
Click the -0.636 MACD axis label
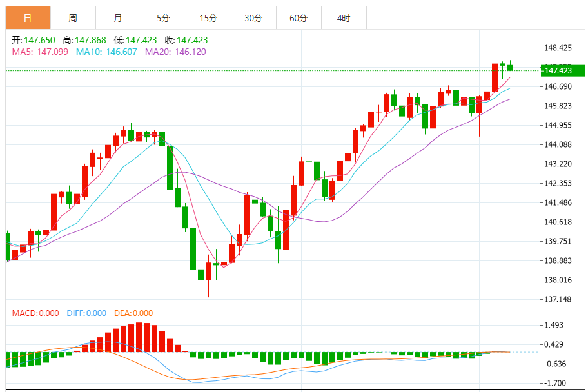tap(555, 364)
